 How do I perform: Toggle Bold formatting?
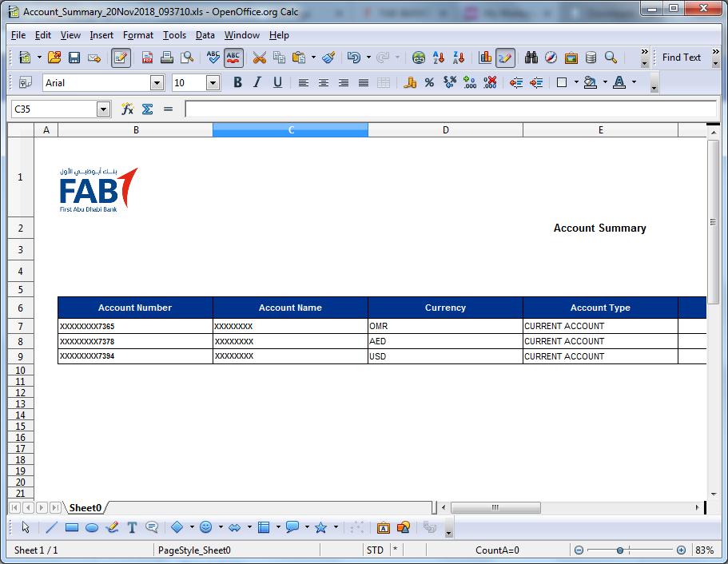pos(237,82)
